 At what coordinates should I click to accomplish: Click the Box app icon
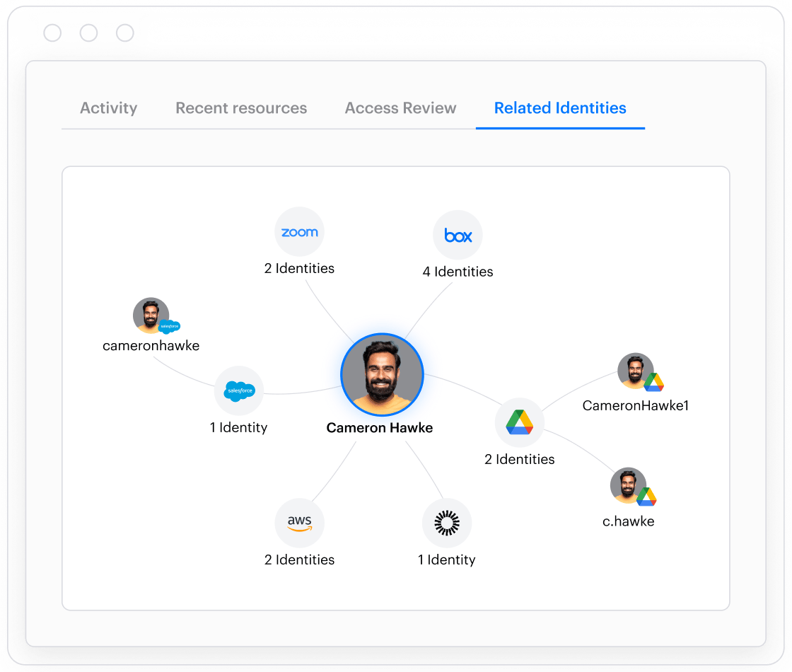tap(458, 234)
